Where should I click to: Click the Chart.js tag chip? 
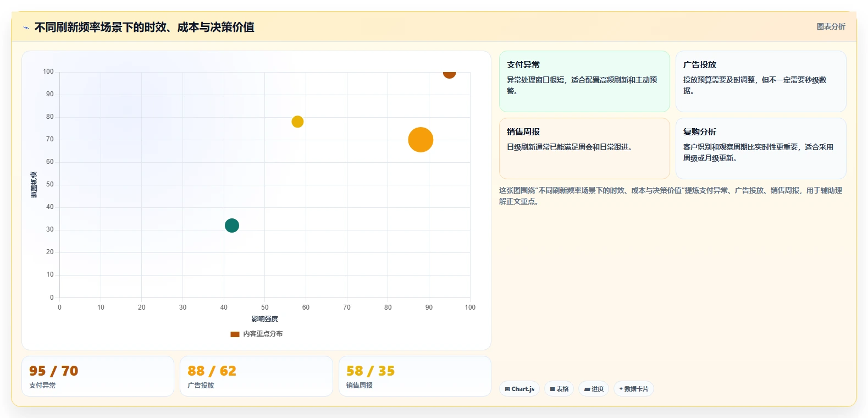point(519,389)
